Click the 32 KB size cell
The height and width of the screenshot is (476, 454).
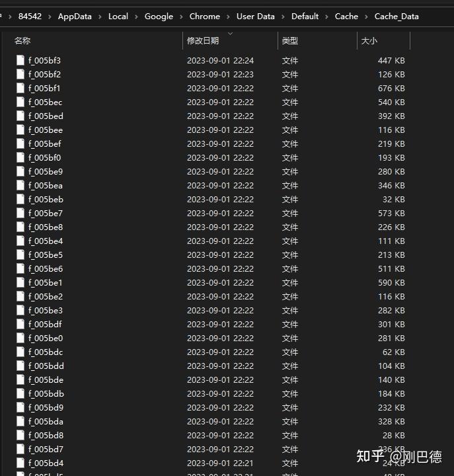(394, 200)
